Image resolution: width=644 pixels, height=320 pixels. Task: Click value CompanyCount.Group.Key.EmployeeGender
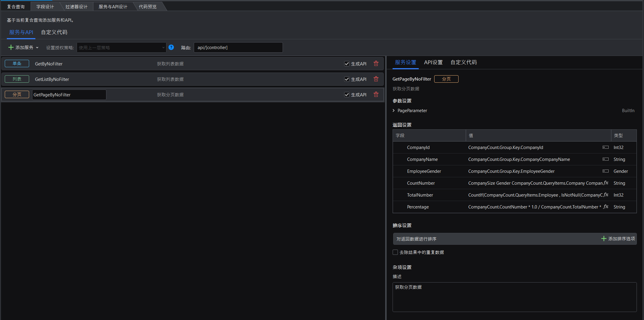point(511,171)
